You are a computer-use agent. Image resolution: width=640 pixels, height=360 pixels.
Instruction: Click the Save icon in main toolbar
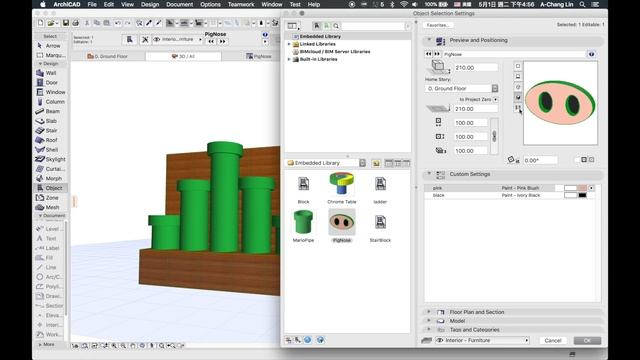point(65,23)
